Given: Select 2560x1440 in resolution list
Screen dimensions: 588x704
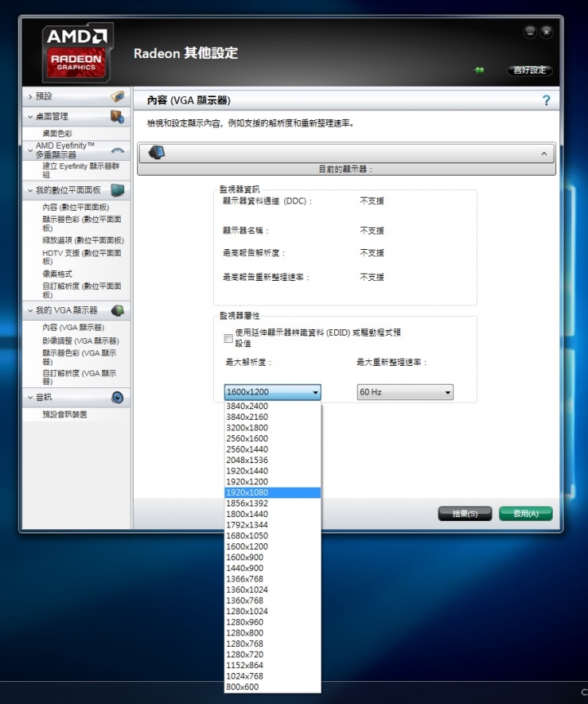Looking at the screenshot, I should 273,449.
